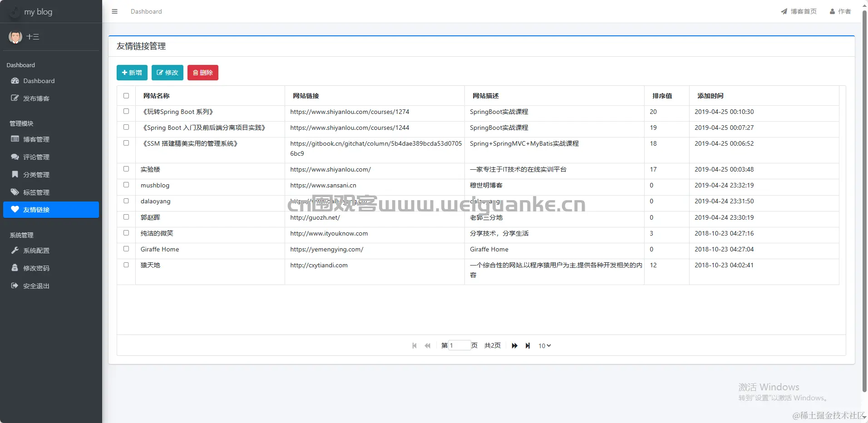This screenshot has height=423, width=868.
Task: Click the red 删除 delete button
Action: click(x=202, y=73)
